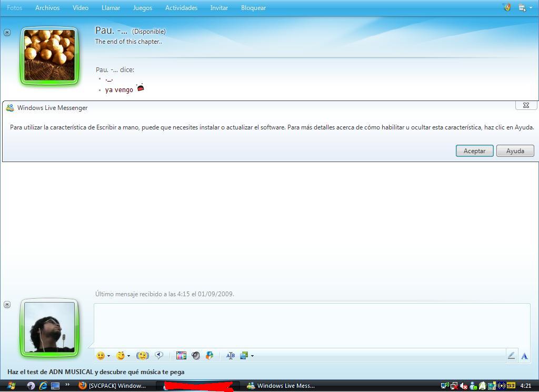Click inside the message text input area
The image size is (539, 392).
(312, 325)
